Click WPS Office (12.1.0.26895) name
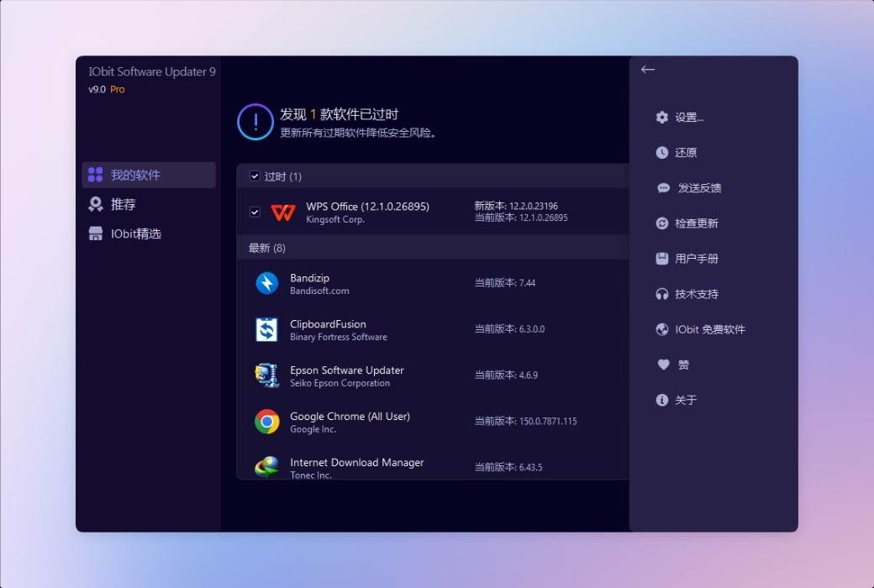The width and height of the screenshot is (874, 588). [368, 206]
